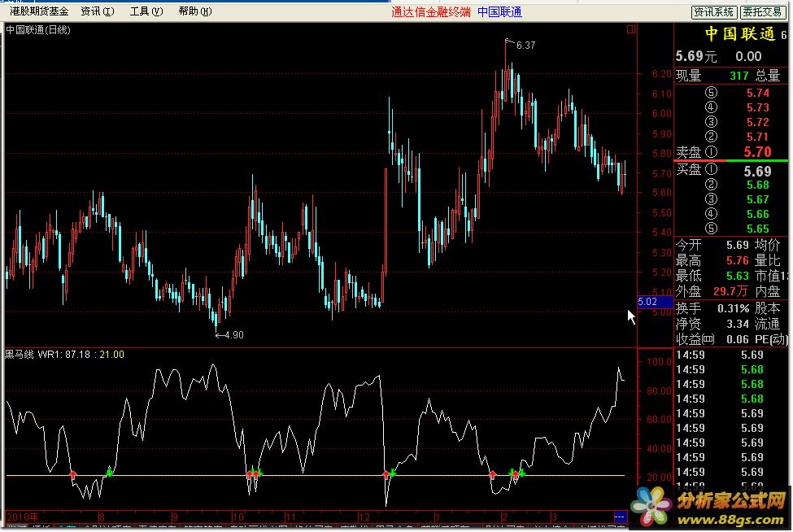The width and height of the screenshot is (793, 532).
Task: Open the 工具(V) menu
Action: 146,11
